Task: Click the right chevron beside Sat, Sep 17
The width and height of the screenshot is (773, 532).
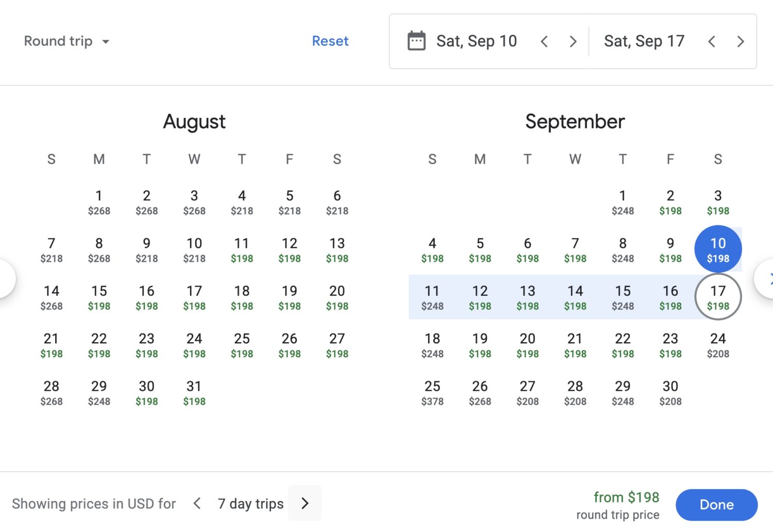Action: tap(741, 41)
